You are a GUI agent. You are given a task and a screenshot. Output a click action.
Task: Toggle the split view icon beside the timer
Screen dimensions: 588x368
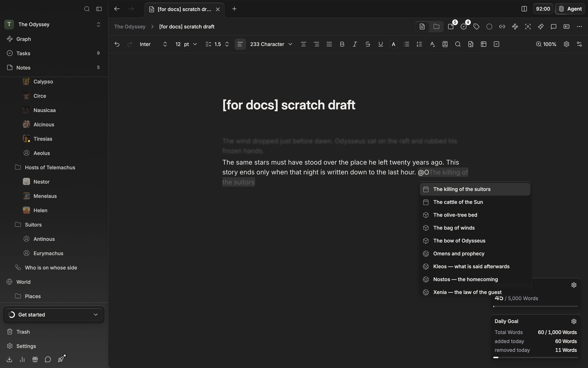pyautogui.click(x=524, y=9)
